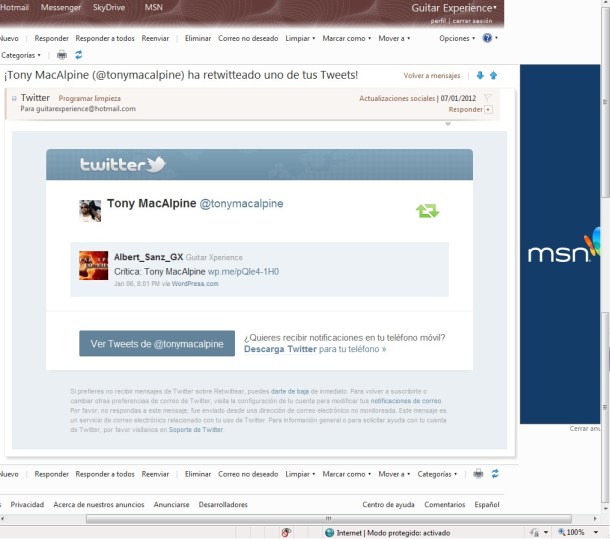Click Ver Tweets de @tonymacalpine button
610x539 pixels.
click(x=157, y=343)
